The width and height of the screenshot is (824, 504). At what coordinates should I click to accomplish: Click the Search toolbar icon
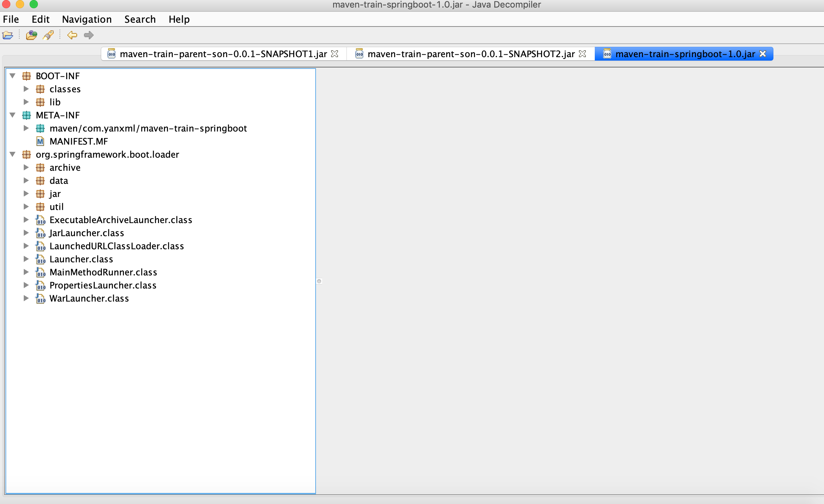(x=48, y=35)
